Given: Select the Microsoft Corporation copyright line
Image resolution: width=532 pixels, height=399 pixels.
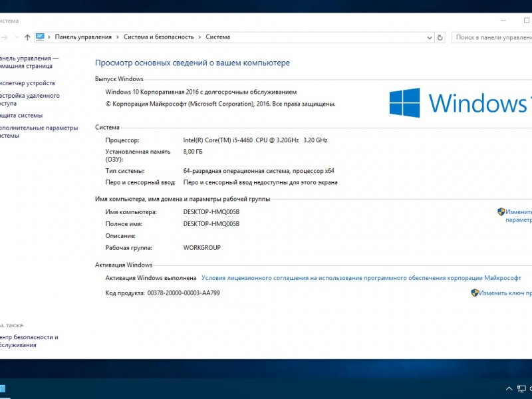Looking at the screenshot, I should click(221, 104).
